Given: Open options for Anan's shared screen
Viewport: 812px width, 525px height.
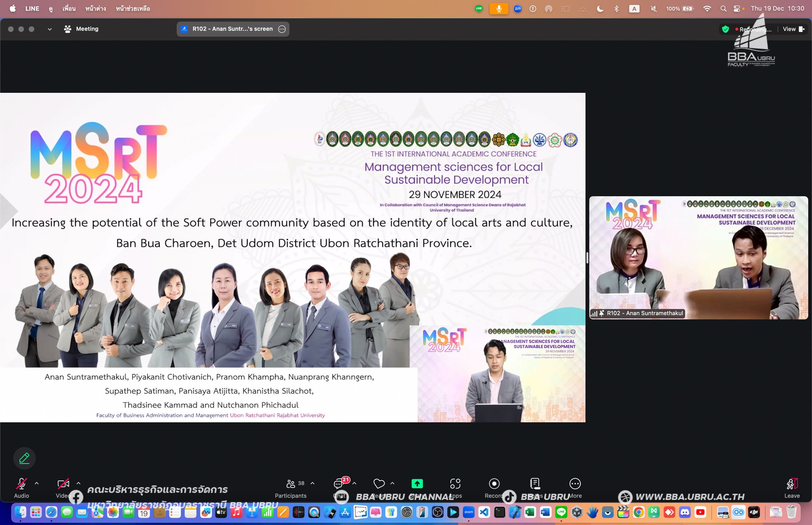Looking at the screenshot, I should point(282,29).
